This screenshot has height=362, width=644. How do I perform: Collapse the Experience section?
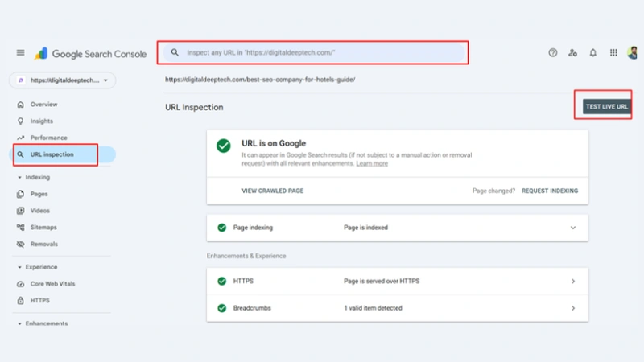(19, 267)
